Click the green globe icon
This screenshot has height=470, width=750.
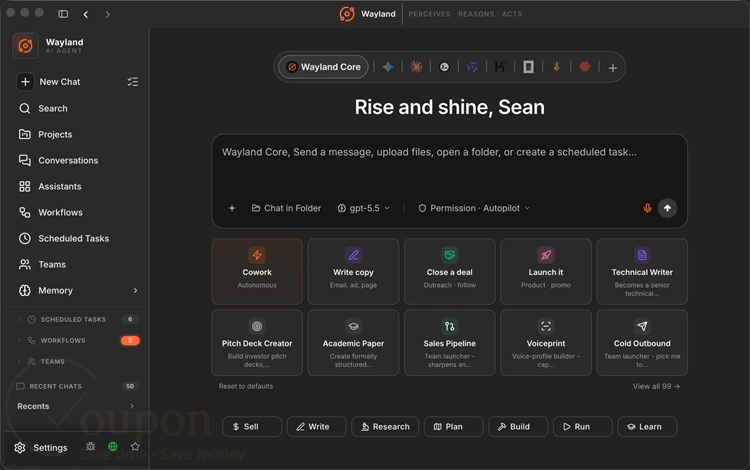coord(113,447)
